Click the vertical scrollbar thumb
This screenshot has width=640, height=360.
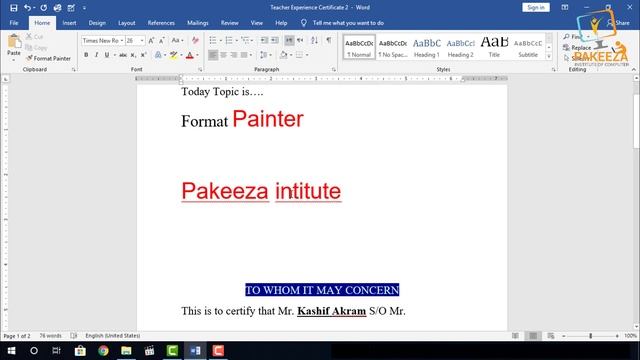[x=636, y=121]
